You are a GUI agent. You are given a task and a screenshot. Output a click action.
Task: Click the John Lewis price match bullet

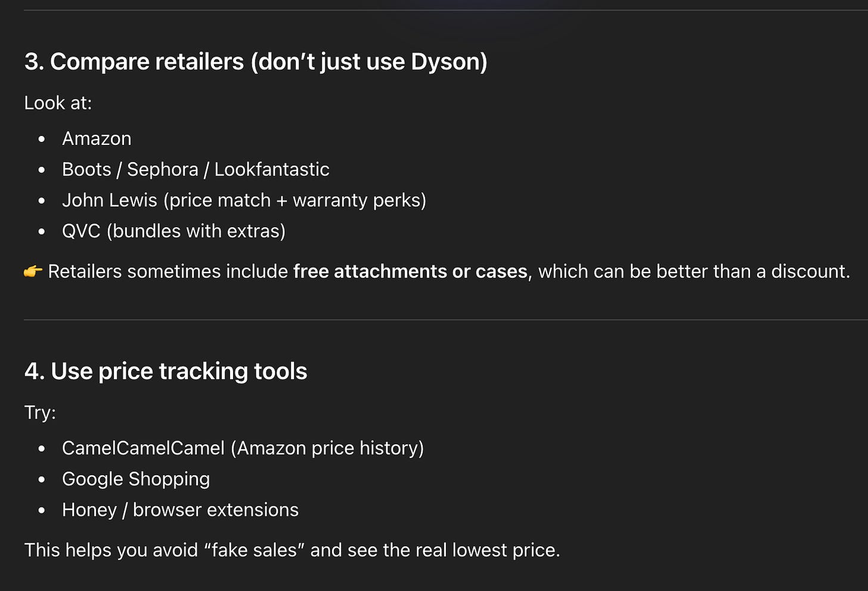coord(244,200)
